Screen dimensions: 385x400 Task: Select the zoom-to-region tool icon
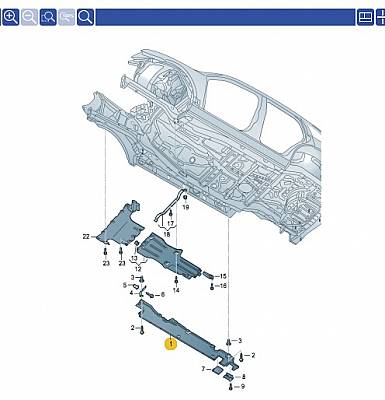click(48, 17)
